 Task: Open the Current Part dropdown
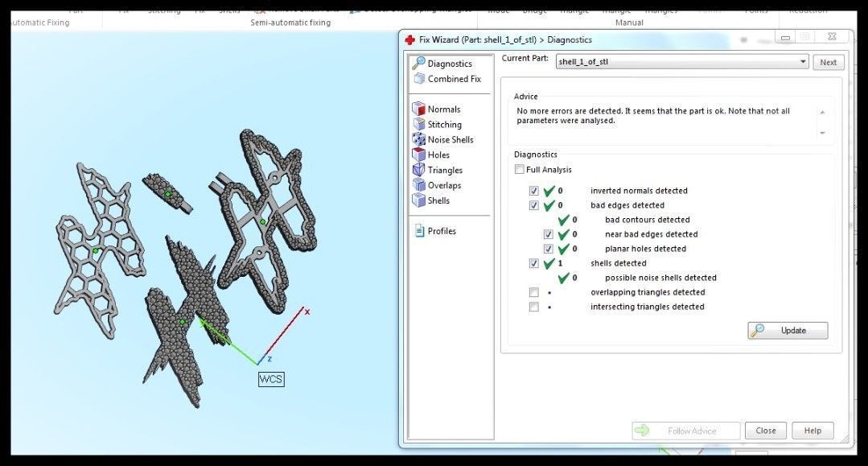tap(682, 61)
